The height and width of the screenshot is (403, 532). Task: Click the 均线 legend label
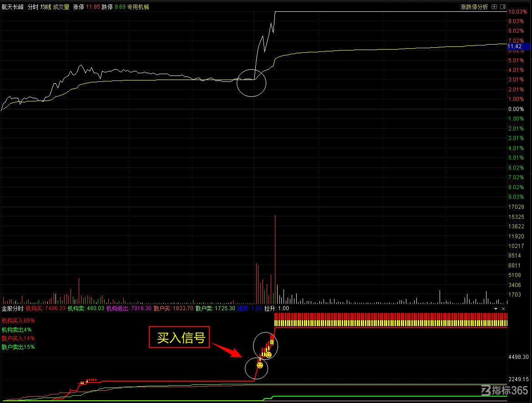click(x=46, y=7)
